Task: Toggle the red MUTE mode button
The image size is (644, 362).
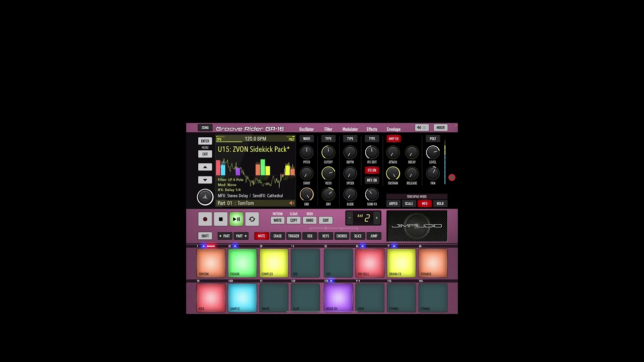Action: tap(262, 236)
